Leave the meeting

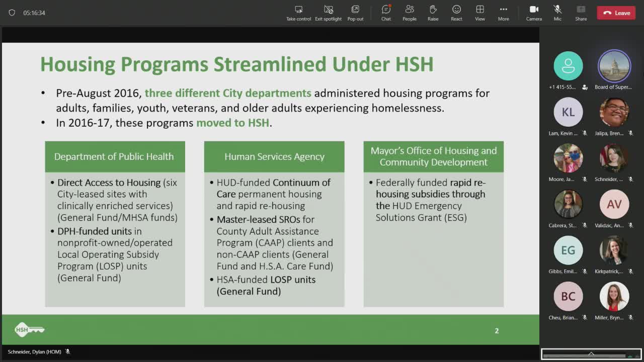coord(616,13)
